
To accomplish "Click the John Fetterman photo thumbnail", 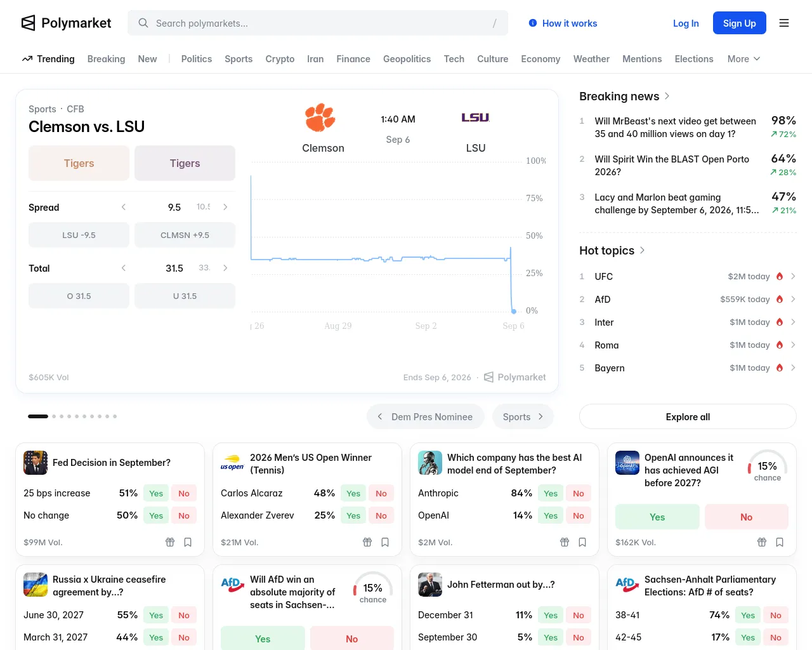I will click(x=430, y=585).
